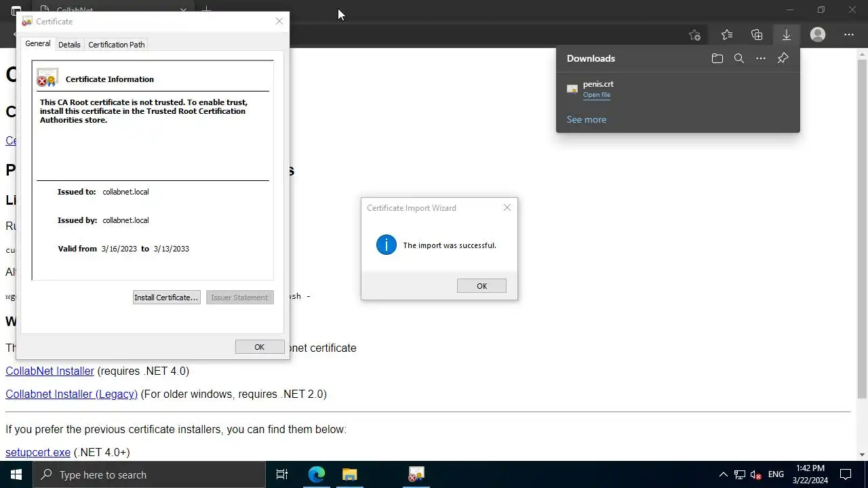The image size is (868, 488).
Task: Open the Collabnet Installer (Legacy) link
Action: [x=72, y=394]
